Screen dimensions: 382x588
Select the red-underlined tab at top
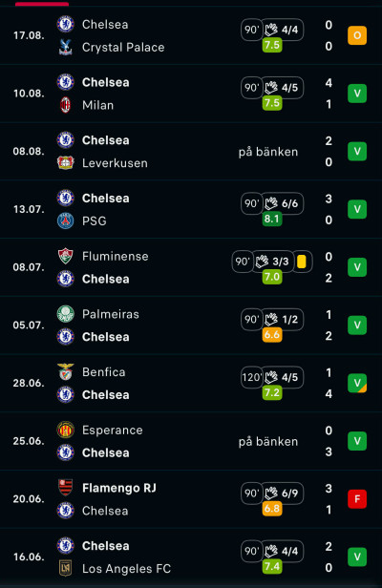pyautogui.click(x=42, y=4)
